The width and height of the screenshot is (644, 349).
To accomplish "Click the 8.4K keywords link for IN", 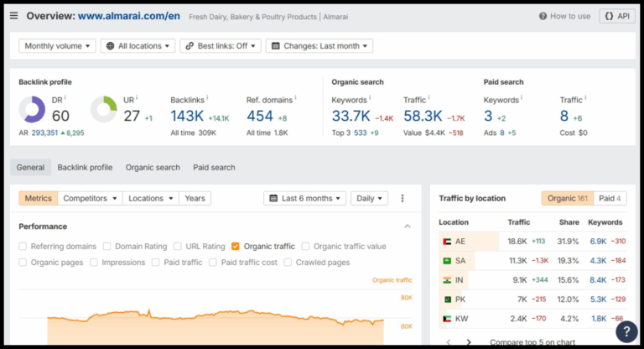I will pyautogui.click(x=598, y=280).
